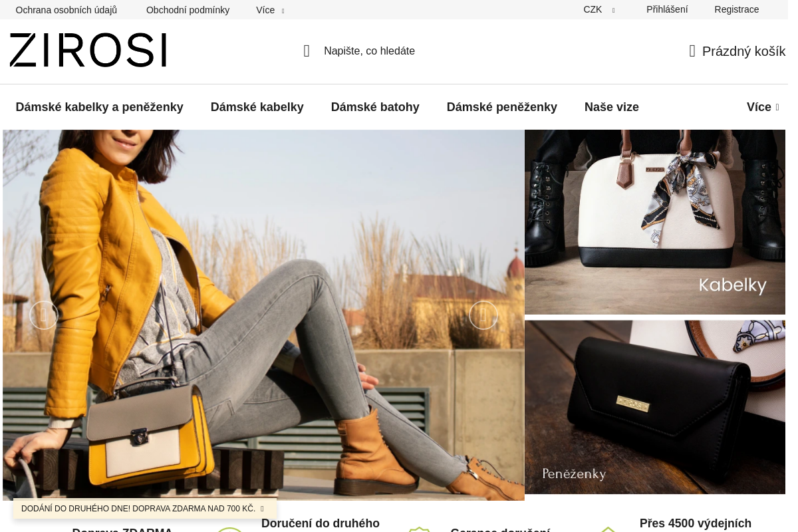Click the search icon beside the search field
This screenshot has height=532, width=798.
(307, 51)
